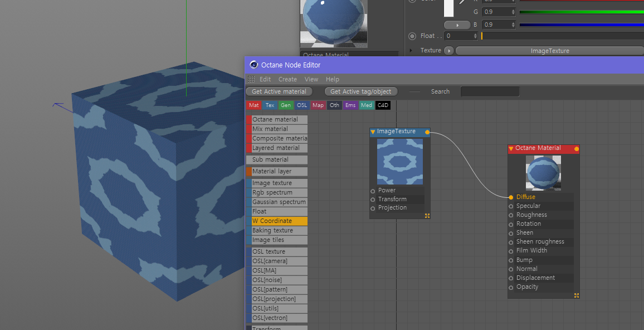Click the Projection input port on ImageTexture node
The width and height of the screenshot is (644, 330).
[x=373, y=208]
